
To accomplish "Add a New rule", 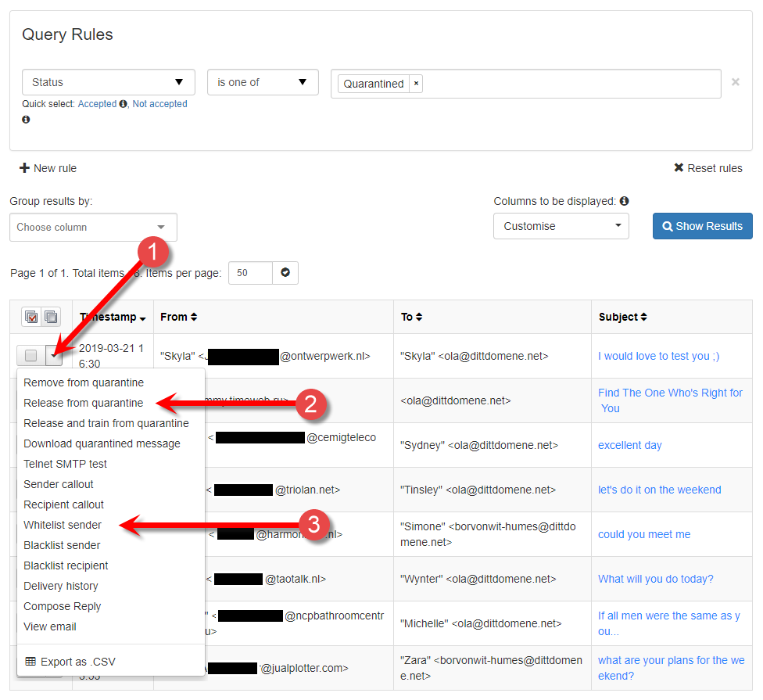I will 48,168.
